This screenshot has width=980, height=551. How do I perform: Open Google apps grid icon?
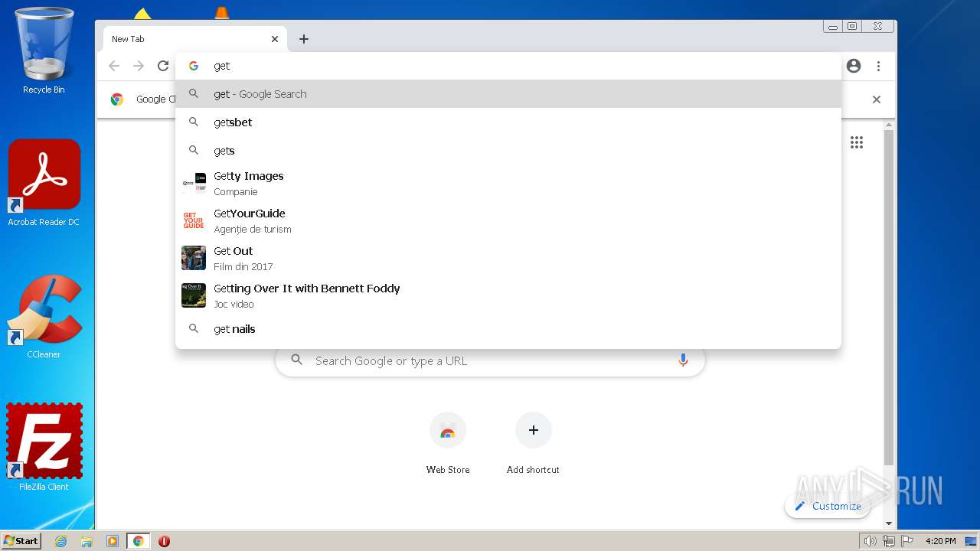(x=857, y=142)
